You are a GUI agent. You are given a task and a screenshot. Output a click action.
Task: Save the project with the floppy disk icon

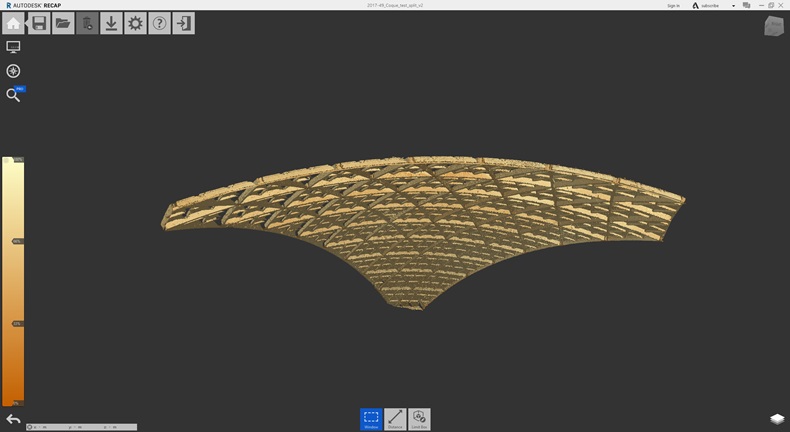pos(39,23)
